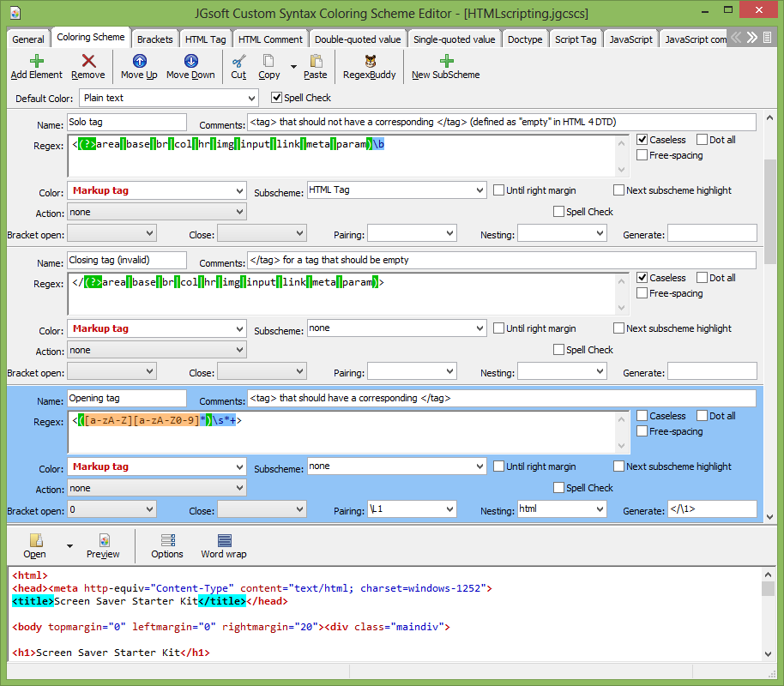
Task: Go to the Doctype tab
Action: tap(525, 39)
